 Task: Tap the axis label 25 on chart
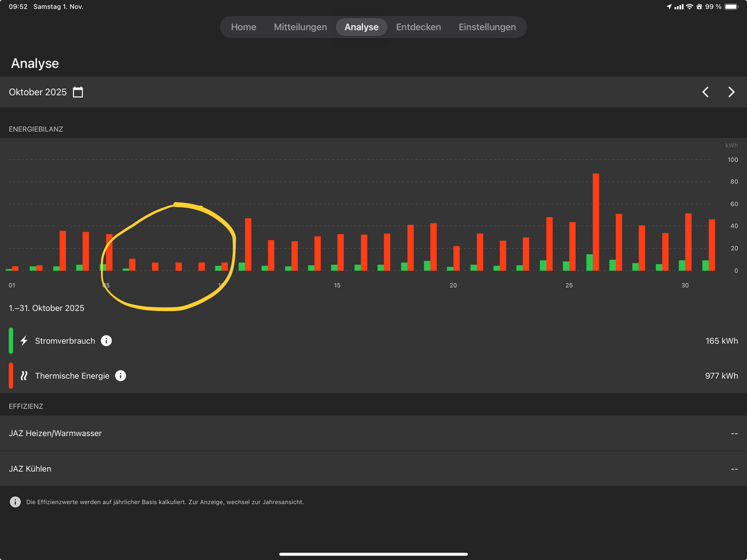(x=569, y=286)
